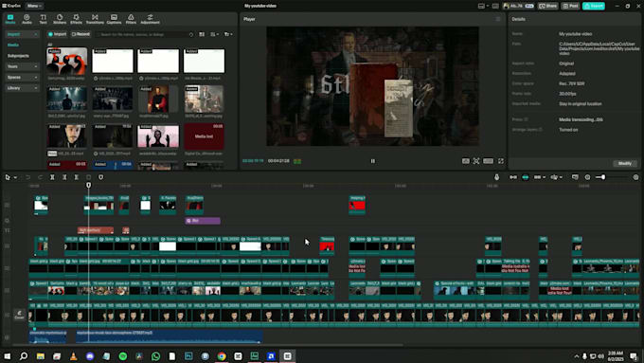The height and width of the screenshot is (363, 644).
Task: Click the captions icon beside timeline zoom
Action: (x=575, y=177)
